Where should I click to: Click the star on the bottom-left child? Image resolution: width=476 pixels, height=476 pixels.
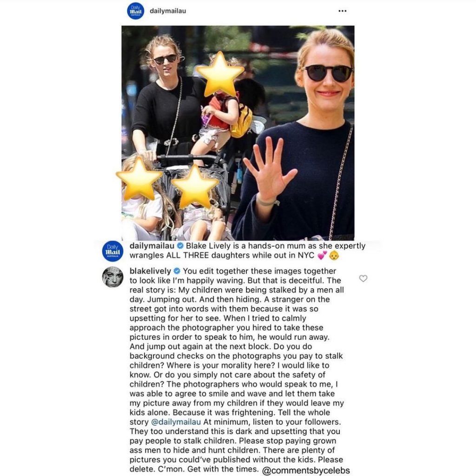coord(139,179)
